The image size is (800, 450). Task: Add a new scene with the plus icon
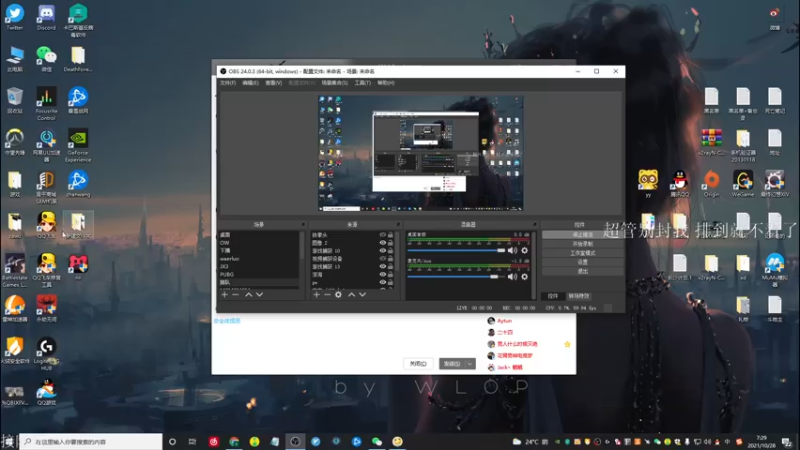[224, 294]
